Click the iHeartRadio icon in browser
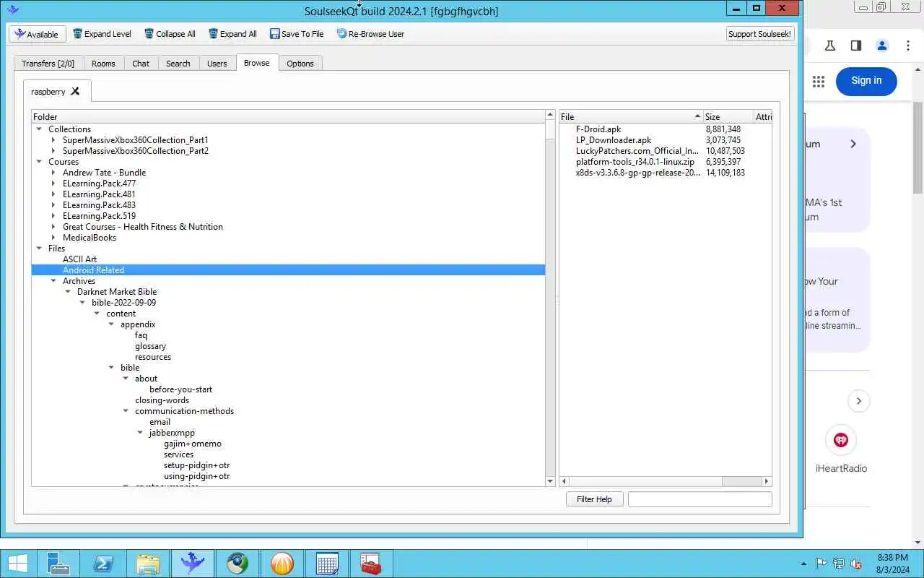The height and width of the screenshot is (578, 924). pyautogui.click(x=841, y=440)
